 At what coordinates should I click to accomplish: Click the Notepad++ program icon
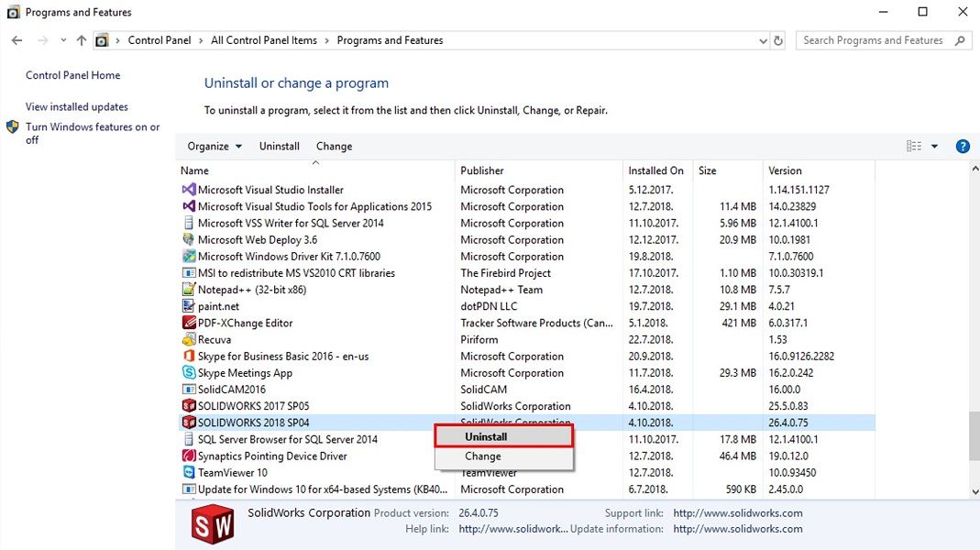click(189, 290)
